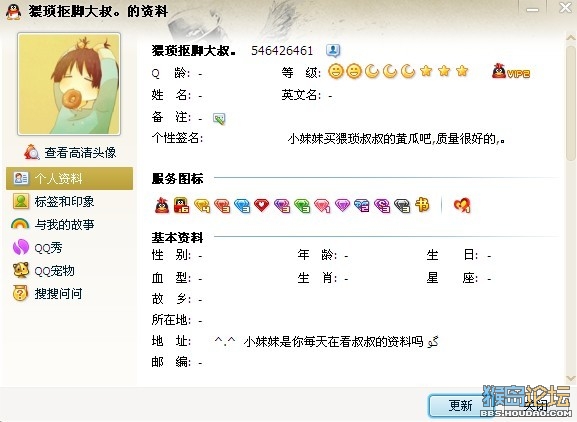Click the green diamond service icon
This screenshot has width=577, height=422.
[302, 206]
